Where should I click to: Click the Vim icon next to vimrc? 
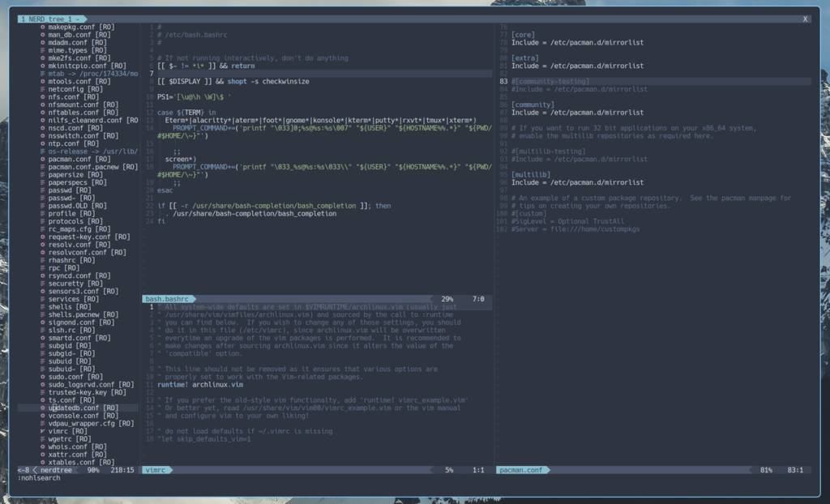click(x=42, y=431)
